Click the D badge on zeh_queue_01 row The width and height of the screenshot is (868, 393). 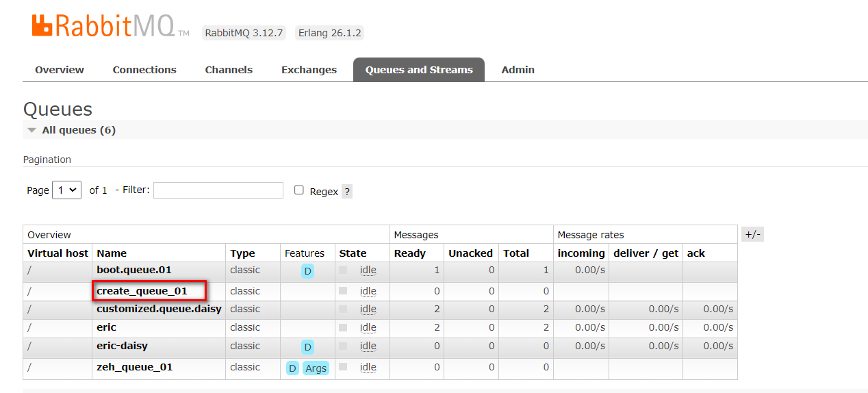point(292,368)
